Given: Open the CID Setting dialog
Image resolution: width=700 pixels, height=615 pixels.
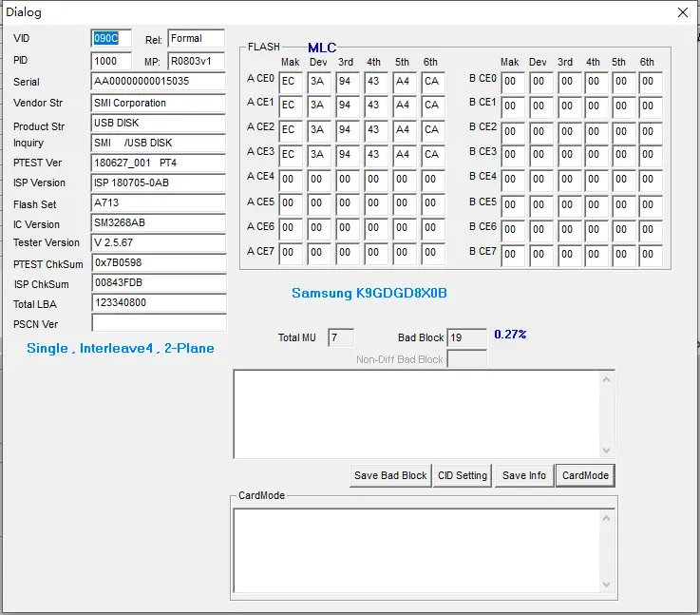Looking at the screenshot, I should pos(463,475).
